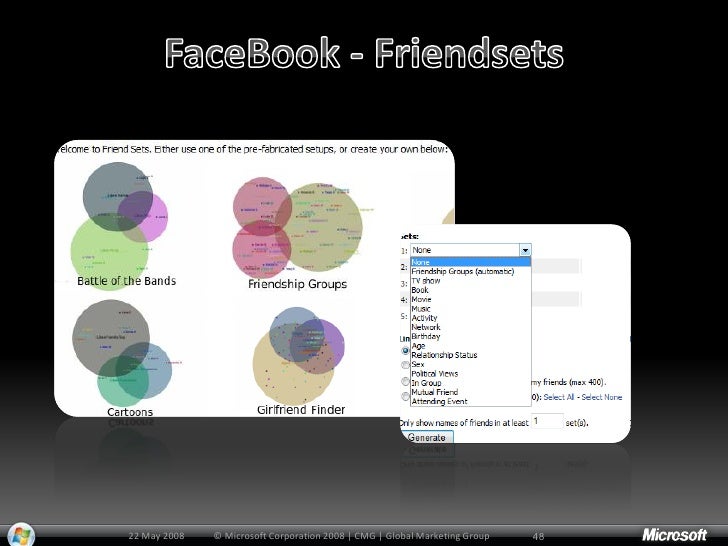Viewport: 728px width, 546px height.
Task: Click the Select None link
Action: point(601,397)
